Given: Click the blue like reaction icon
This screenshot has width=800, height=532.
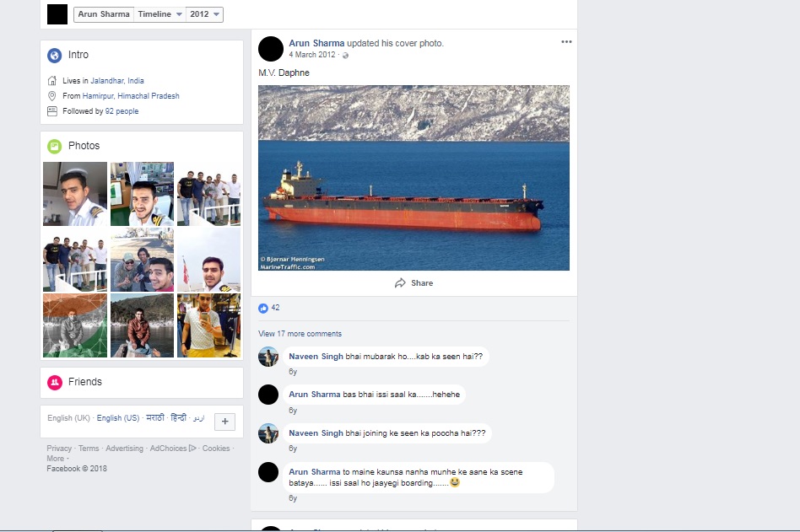Looking at the screenshot, I should tap(263, 308).
